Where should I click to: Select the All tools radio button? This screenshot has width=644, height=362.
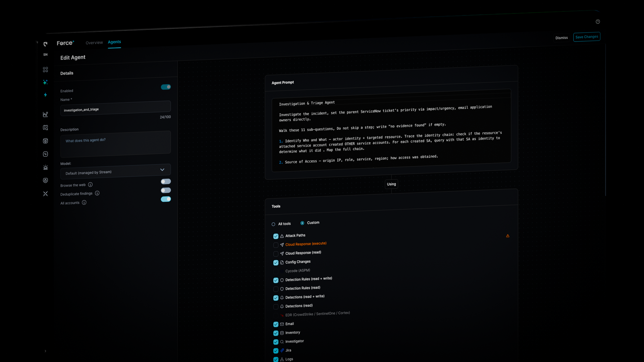(273, 224)
